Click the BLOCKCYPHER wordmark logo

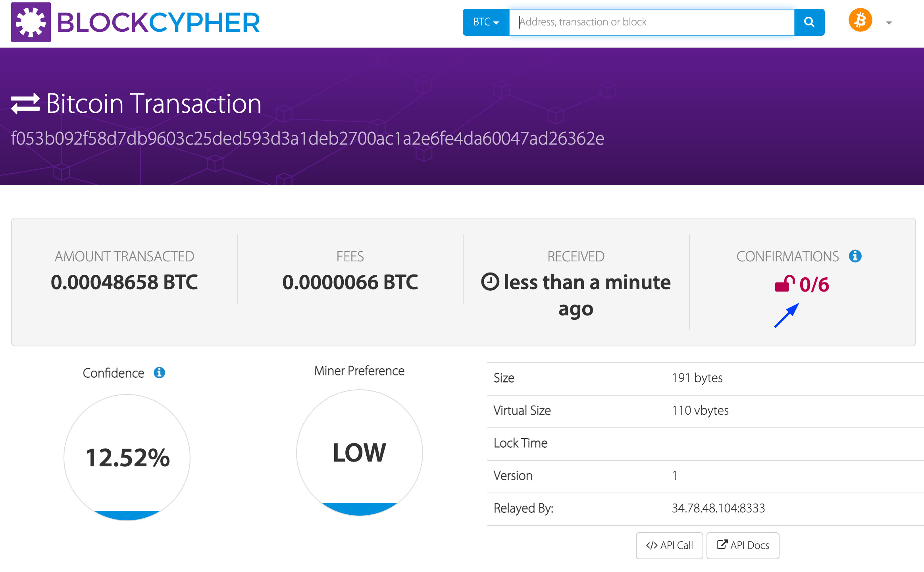158,23
